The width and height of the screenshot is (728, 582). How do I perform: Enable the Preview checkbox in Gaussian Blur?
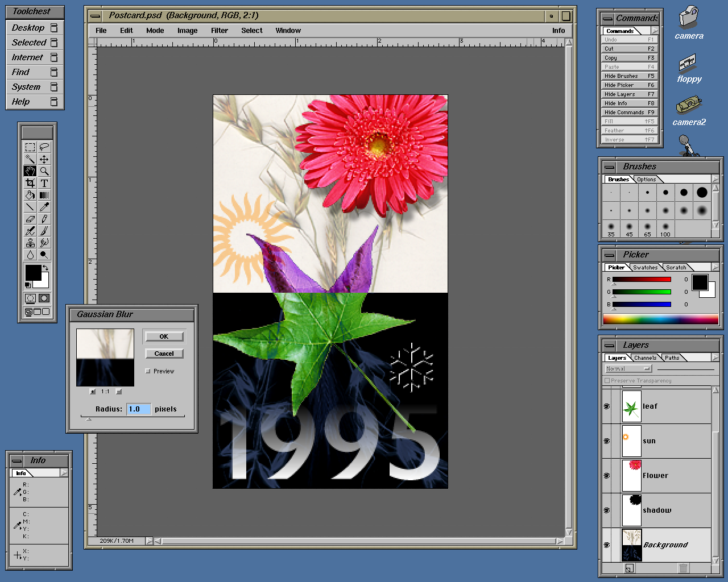click(148, 371)
